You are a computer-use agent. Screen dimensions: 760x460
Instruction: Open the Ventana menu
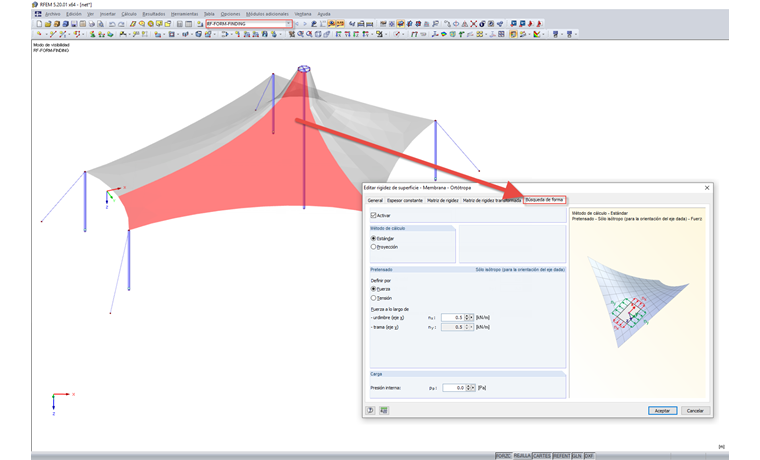point(303,14)
